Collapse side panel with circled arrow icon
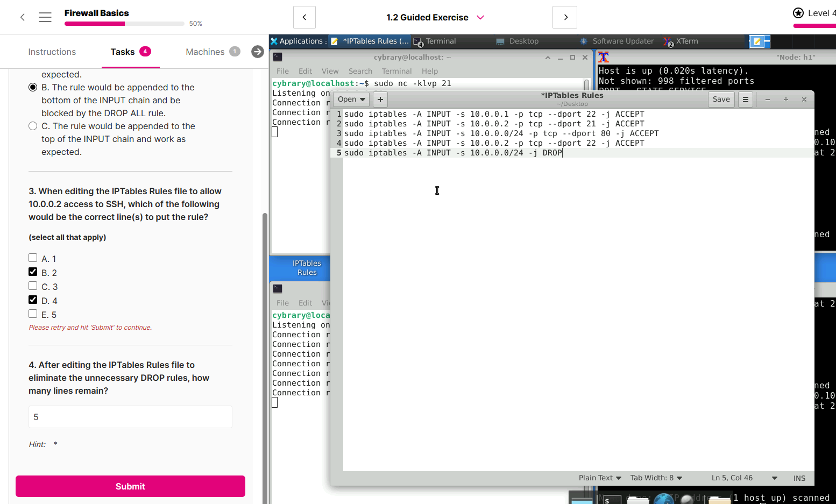The height and width of the screenshot is (504, 836). [258, 52]
